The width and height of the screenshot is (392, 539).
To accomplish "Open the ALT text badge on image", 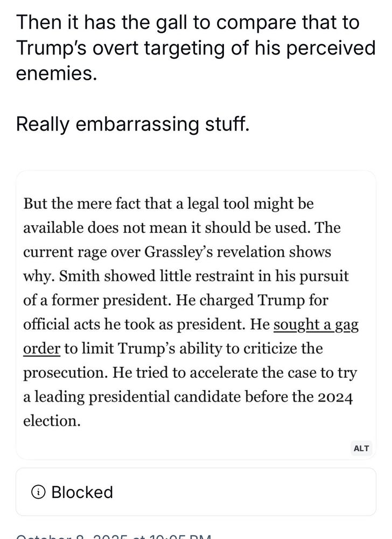I will [x=361, y=448].
